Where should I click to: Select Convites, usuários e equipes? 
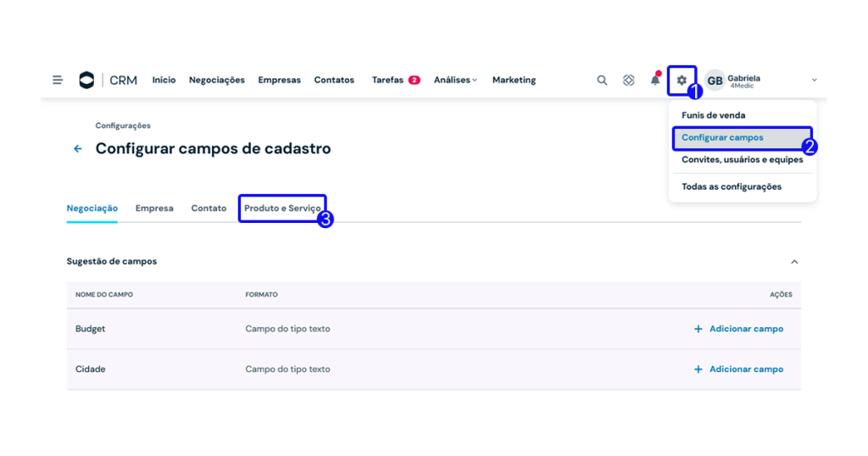tap(742, 159)
